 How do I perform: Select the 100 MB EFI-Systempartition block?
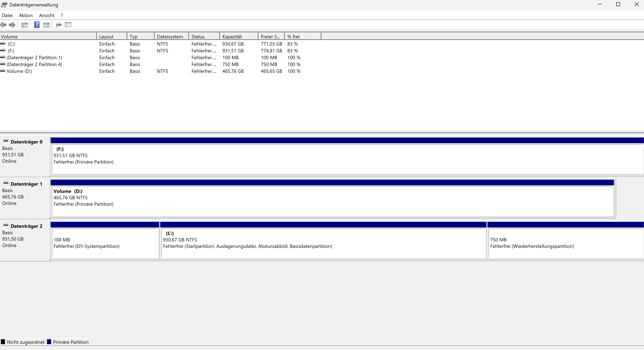[x=105, y=243]
